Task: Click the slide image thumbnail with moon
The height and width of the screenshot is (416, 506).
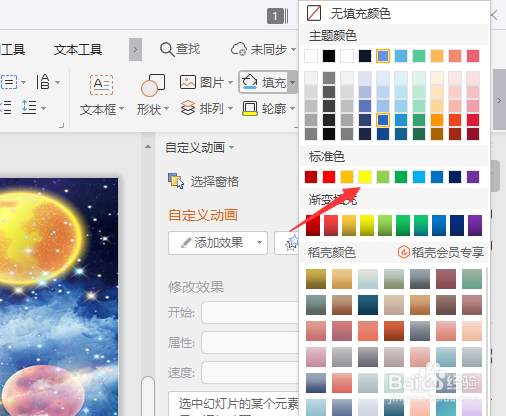Action: tap(59, 297)
